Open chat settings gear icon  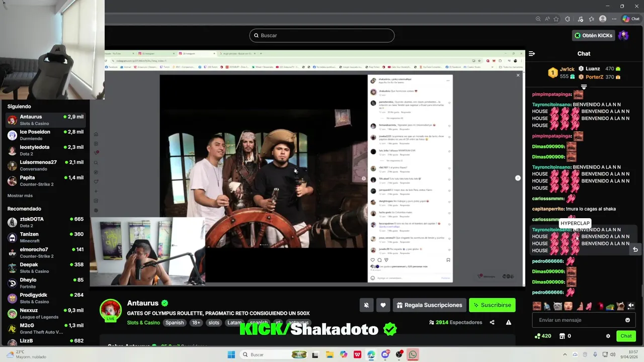click(x=608, y=336)
